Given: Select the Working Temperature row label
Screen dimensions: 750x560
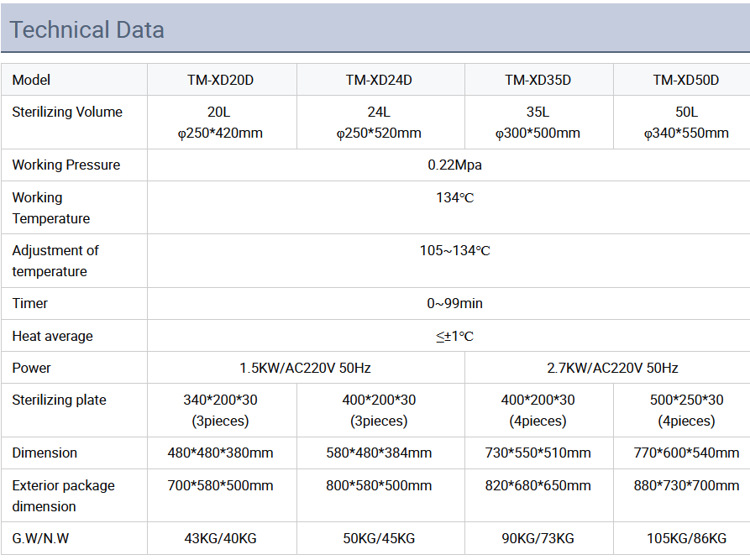Looking at the screenshot, I should (x=51, y=208).
